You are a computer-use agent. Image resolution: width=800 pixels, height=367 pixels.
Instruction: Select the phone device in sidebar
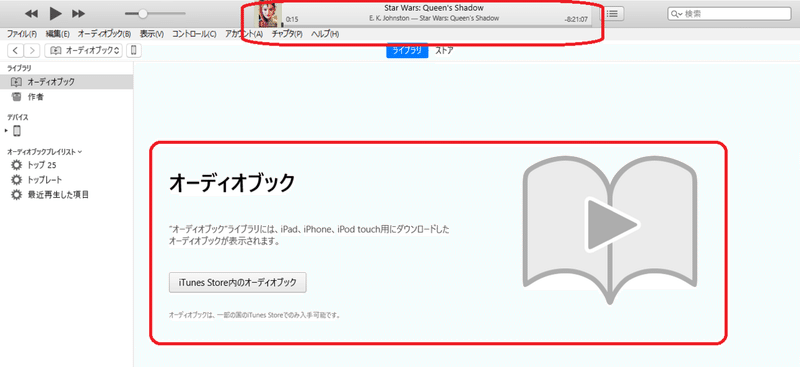click(17, 131)
